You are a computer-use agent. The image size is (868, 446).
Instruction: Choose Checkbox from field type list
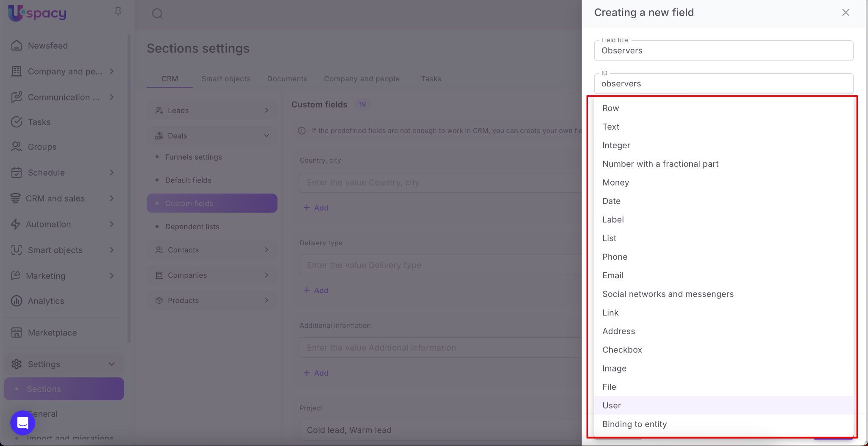(622, 350)
